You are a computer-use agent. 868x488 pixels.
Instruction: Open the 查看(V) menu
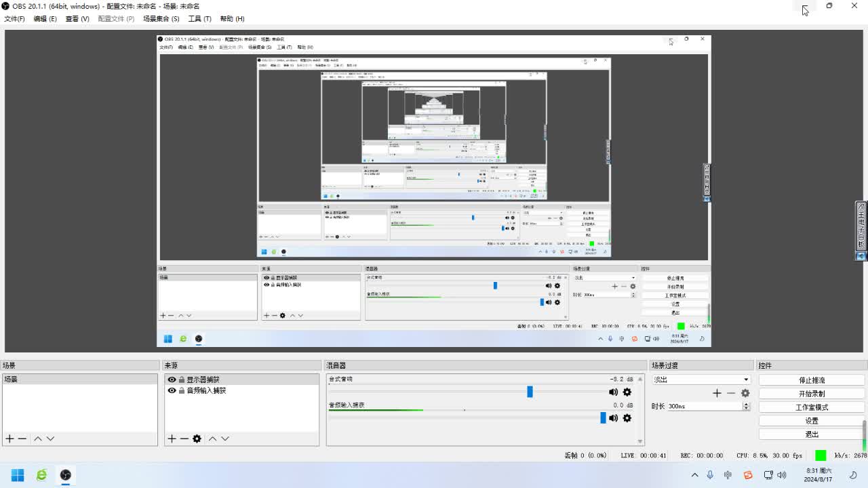pyautogui.click(x=77, y=19)
